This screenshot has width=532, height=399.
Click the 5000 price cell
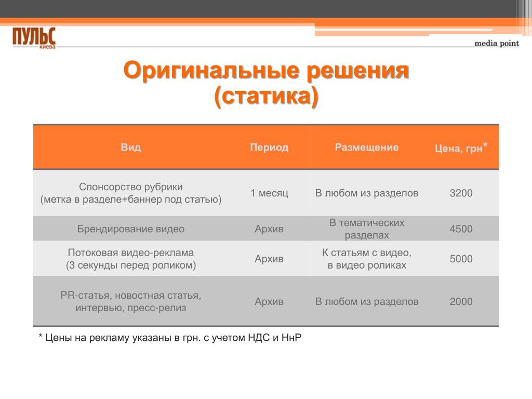pyautogui.click(x=461, y=259)
